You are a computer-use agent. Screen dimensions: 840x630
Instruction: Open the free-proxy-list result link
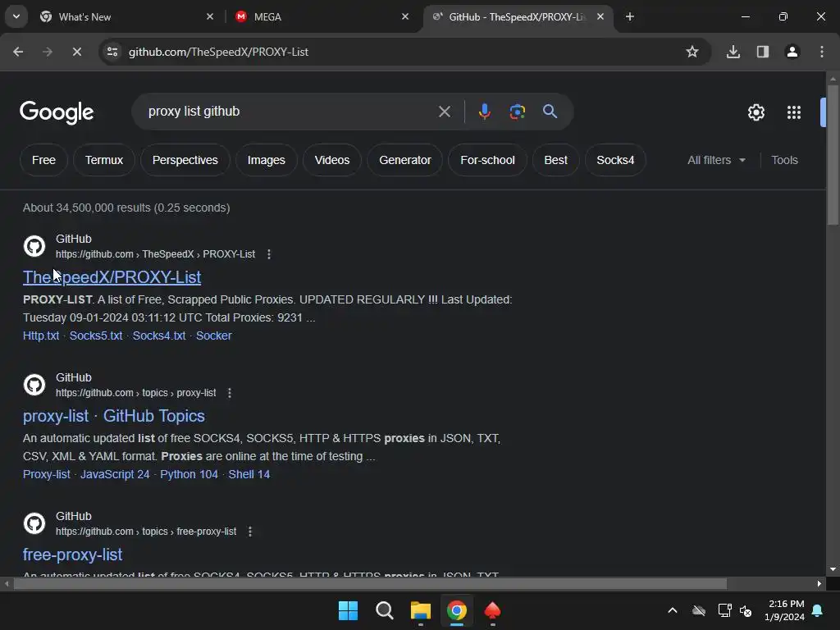[72, 555]
